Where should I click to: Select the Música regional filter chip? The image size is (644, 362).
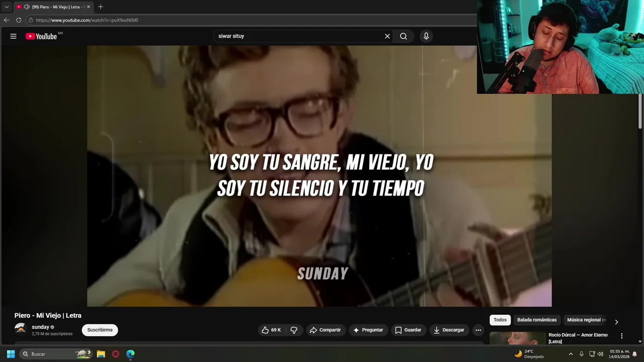point(585,320)
